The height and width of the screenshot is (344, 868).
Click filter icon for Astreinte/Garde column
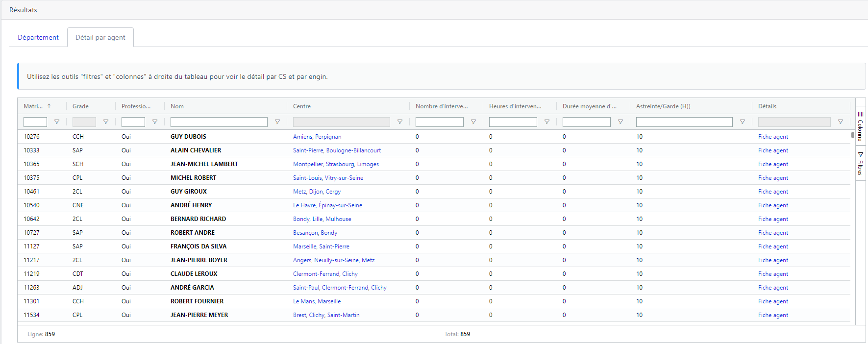(743, 122)
